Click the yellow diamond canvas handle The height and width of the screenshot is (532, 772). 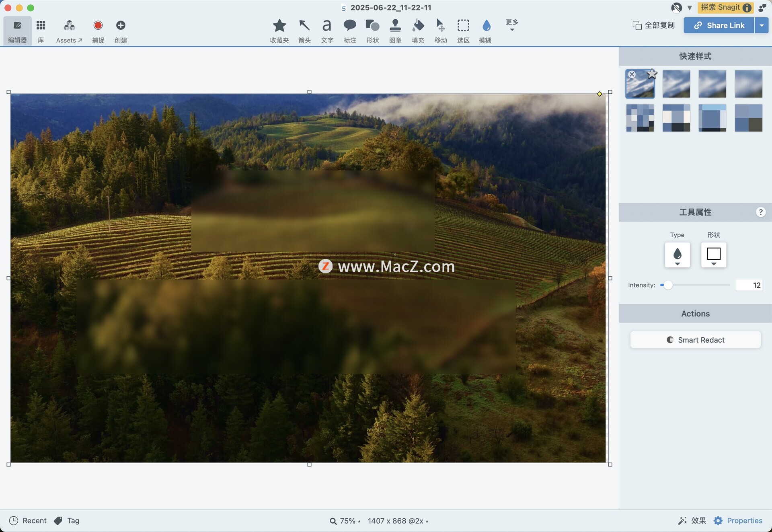(x=600, y=94)
